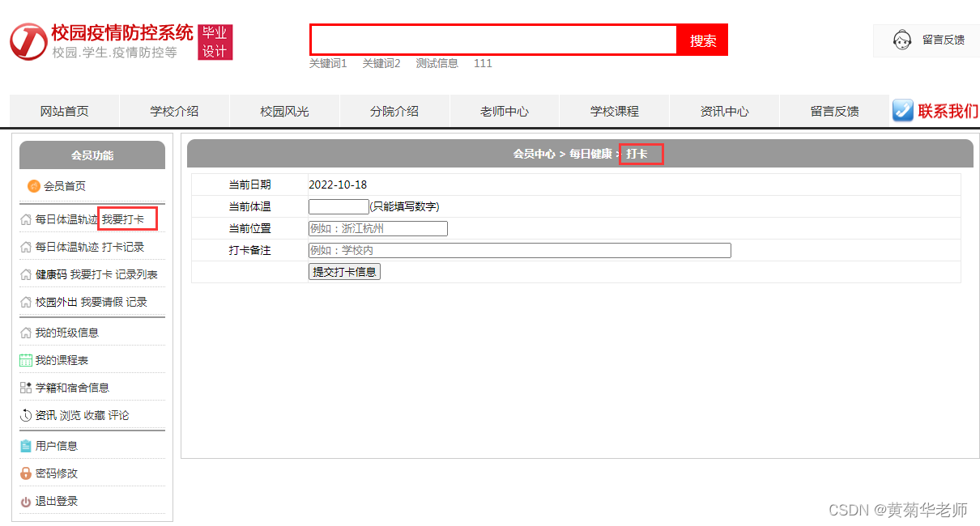
Task: Click house icon beside 健康码
Action: [x=26, y=274]
